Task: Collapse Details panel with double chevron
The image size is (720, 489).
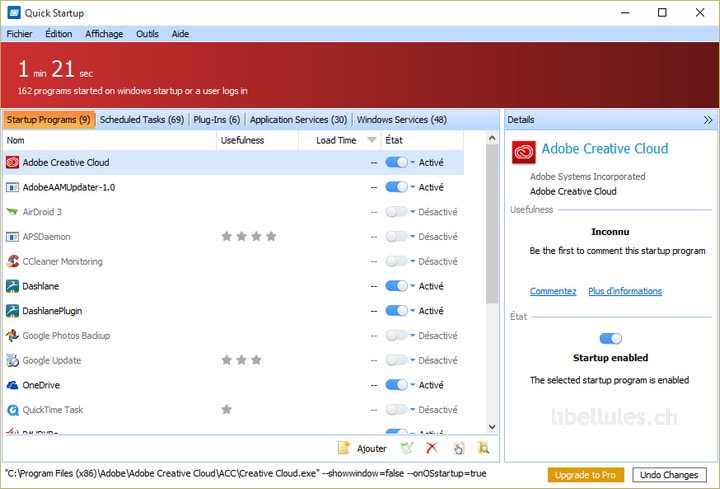Action: (x=708, y=120)
